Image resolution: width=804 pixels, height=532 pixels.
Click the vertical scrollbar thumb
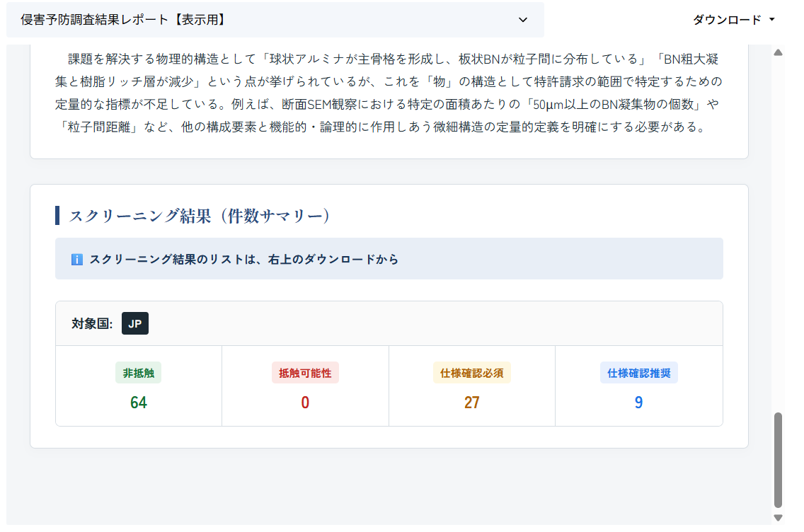[x=778, y=460]
